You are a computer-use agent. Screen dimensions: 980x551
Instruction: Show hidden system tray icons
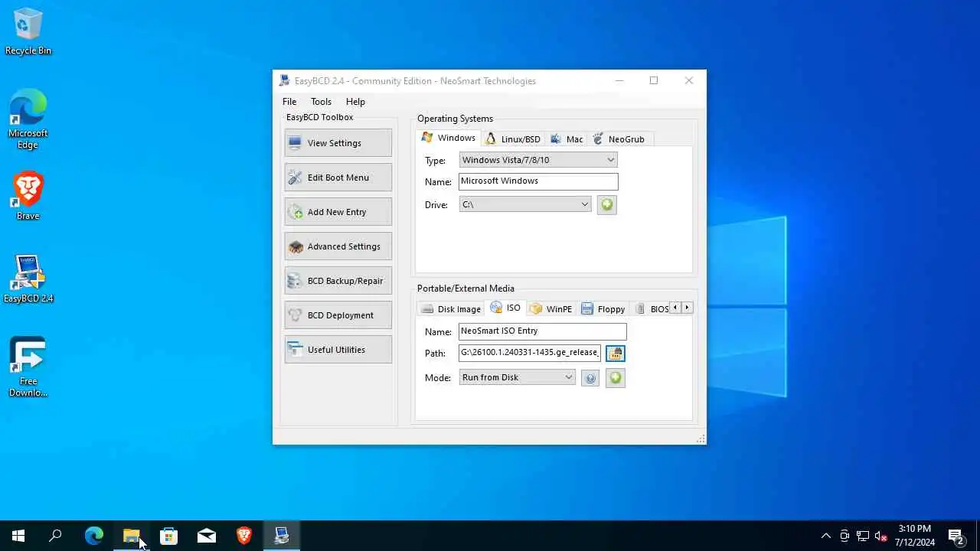pos(825,536)
